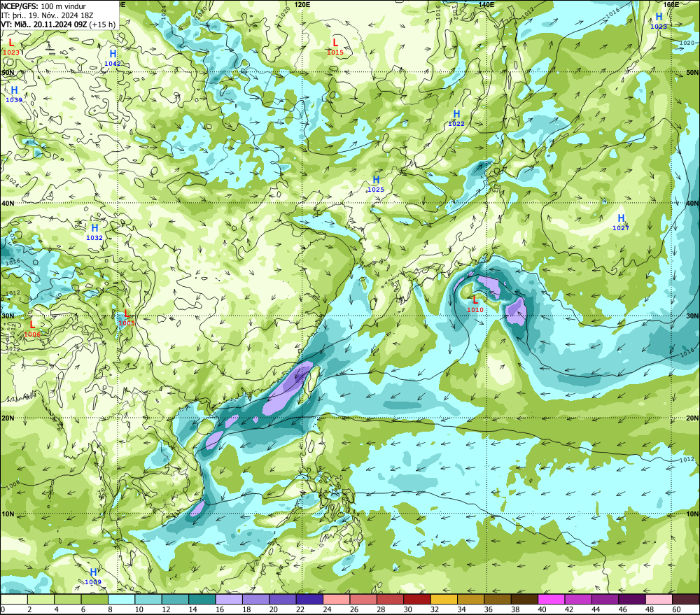Select the H 1027 high-pressure marker
The width and height of the screenshot is (700, 615).
[620, 222]
